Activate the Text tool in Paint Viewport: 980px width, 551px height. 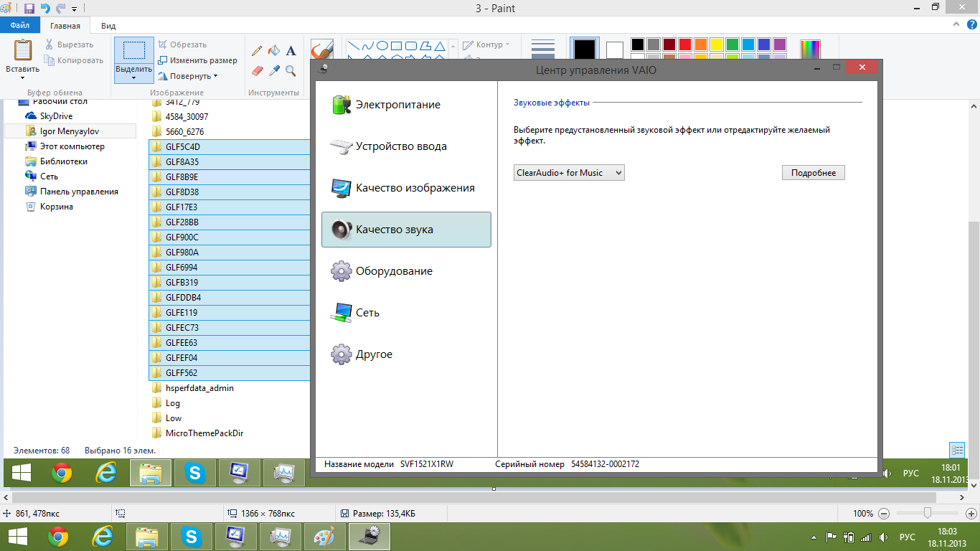291,51
